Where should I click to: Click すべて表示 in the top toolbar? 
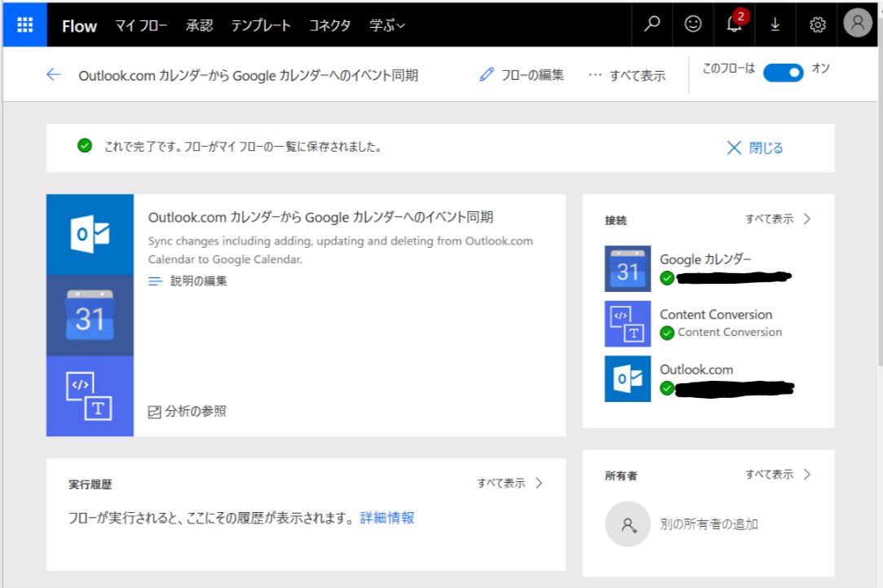pos(638,76)
